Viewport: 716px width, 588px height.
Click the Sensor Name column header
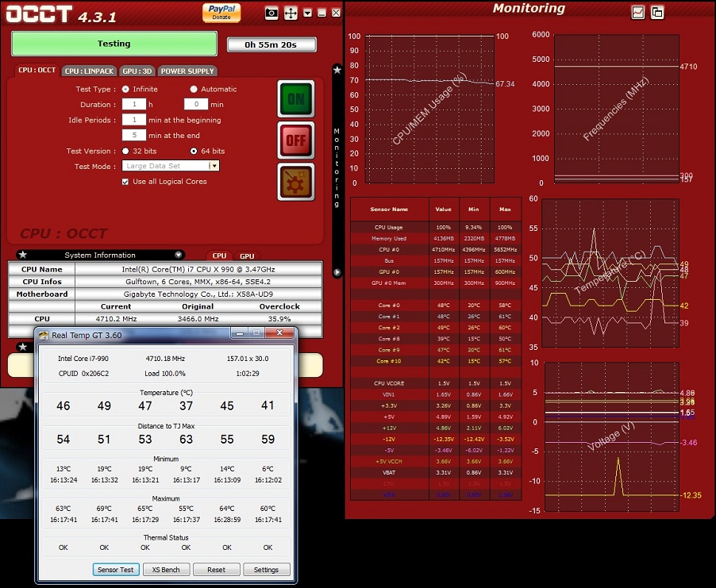click(389, 209)
